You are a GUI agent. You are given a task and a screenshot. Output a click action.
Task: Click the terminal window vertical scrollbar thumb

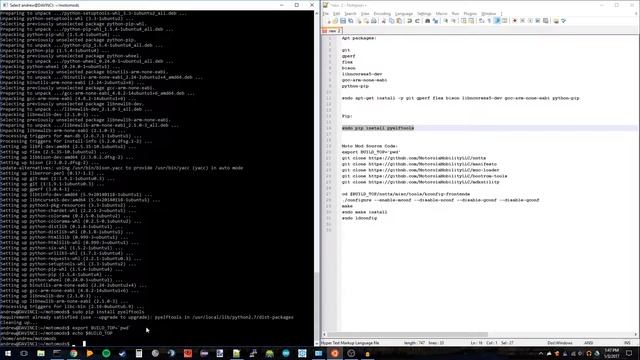click(x=317, y=307)
